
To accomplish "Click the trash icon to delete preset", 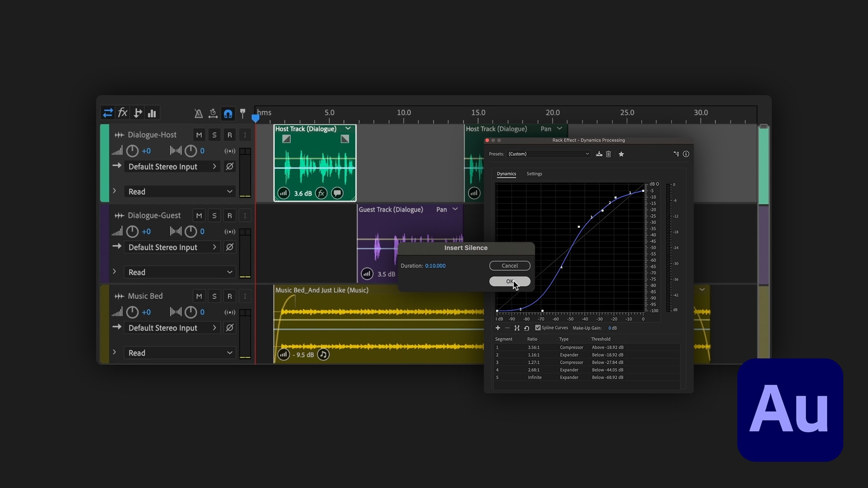I will [x=609, y=154].
